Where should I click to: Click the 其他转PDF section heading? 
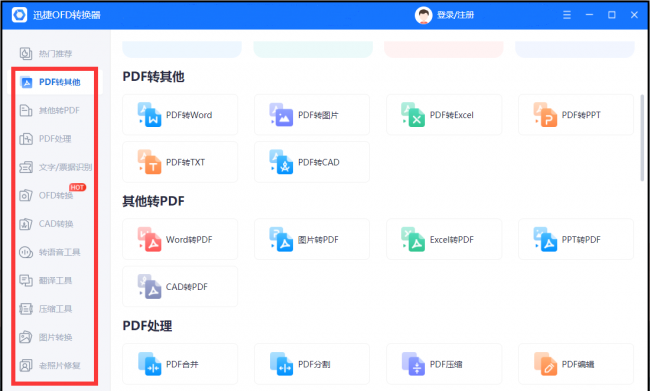pos(153,201)
